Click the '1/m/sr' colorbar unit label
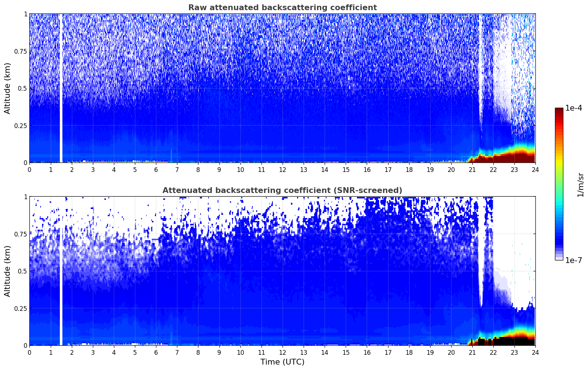 point(580,184)
